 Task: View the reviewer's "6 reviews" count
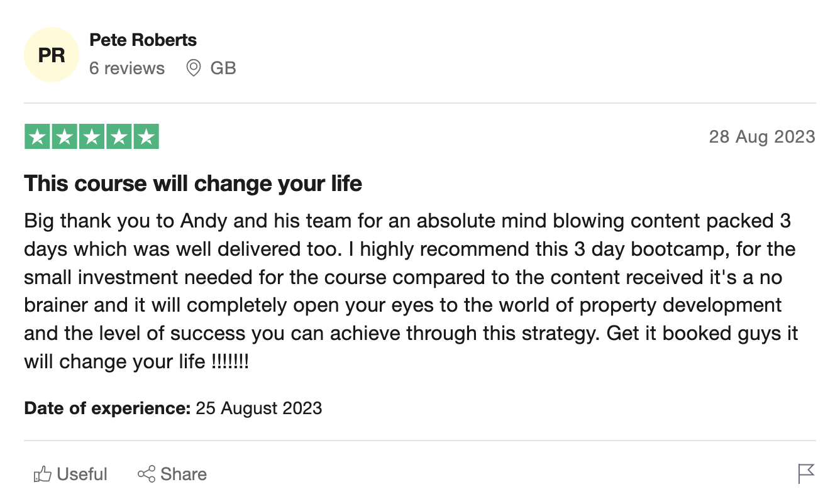tap(127, 68)
